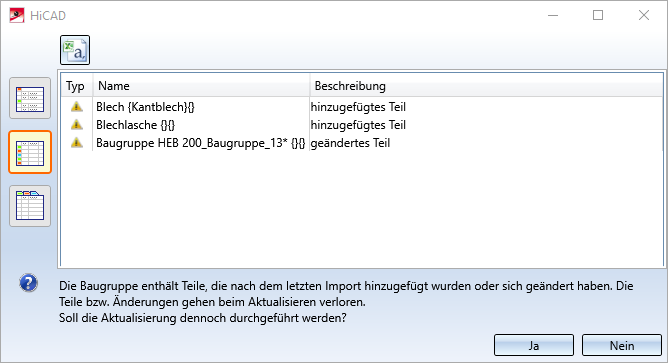Sort by the Typ column header

tap(77, 86)
